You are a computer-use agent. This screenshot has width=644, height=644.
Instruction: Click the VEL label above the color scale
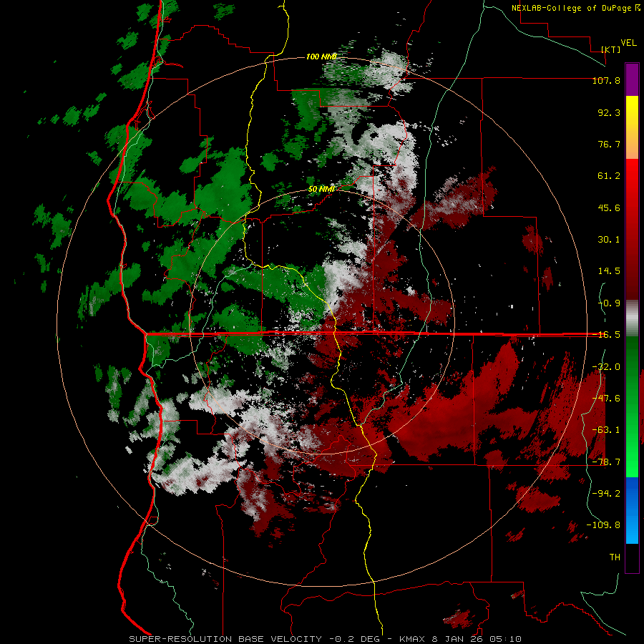(628, 43)
